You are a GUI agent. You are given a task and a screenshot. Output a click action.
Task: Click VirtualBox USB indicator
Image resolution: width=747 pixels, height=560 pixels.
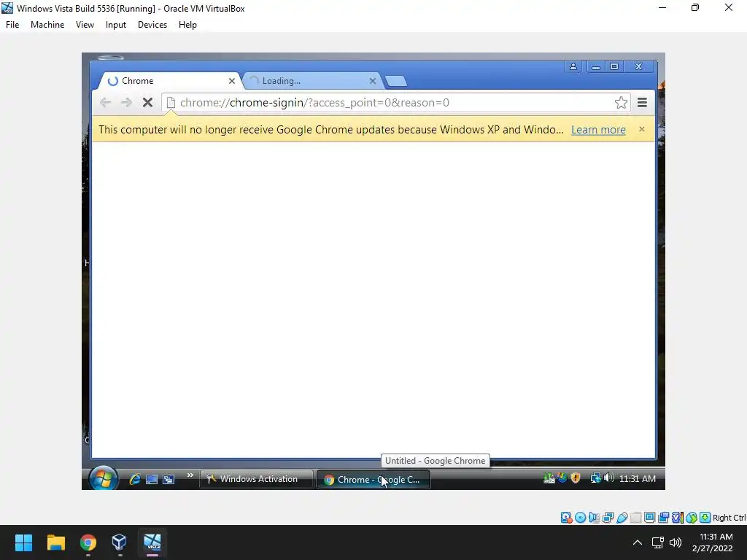click(622, 518)
